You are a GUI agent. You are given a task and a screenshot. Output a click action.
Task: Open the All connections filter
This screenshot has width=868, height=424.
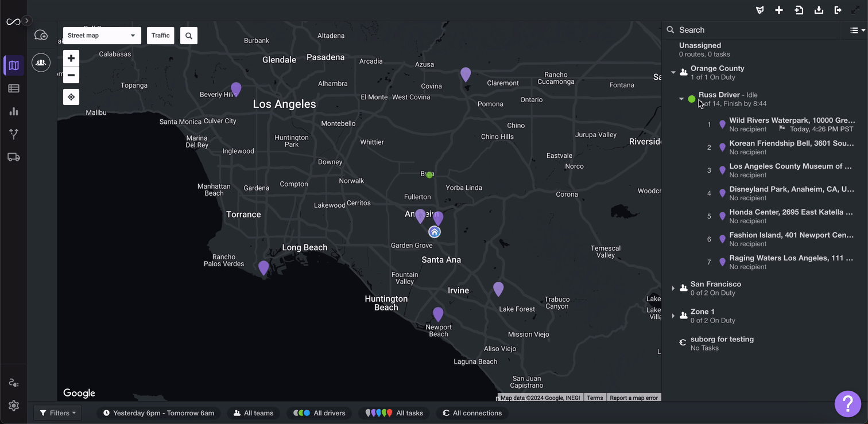472,413
